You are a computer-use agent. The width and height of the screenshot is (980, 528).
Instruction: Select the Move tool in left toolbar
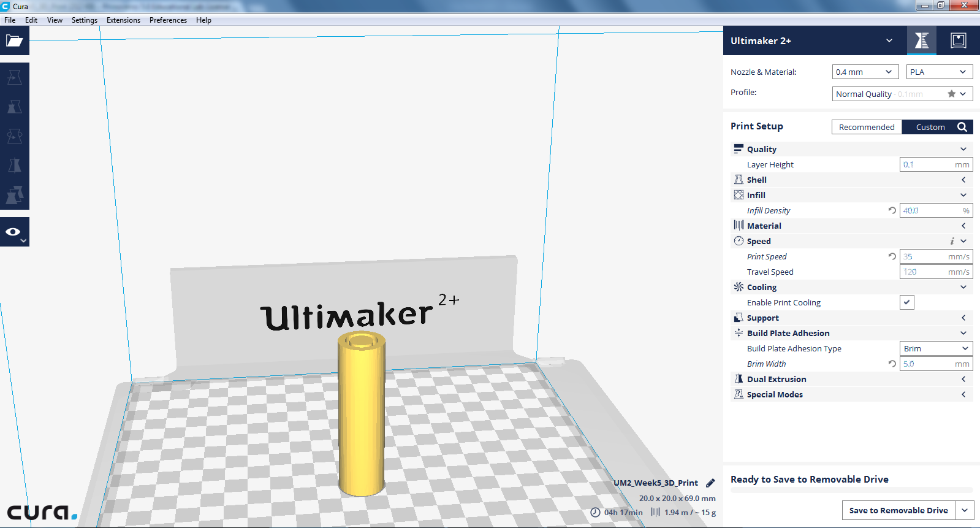pyautogui.click(x=14, y=77)
